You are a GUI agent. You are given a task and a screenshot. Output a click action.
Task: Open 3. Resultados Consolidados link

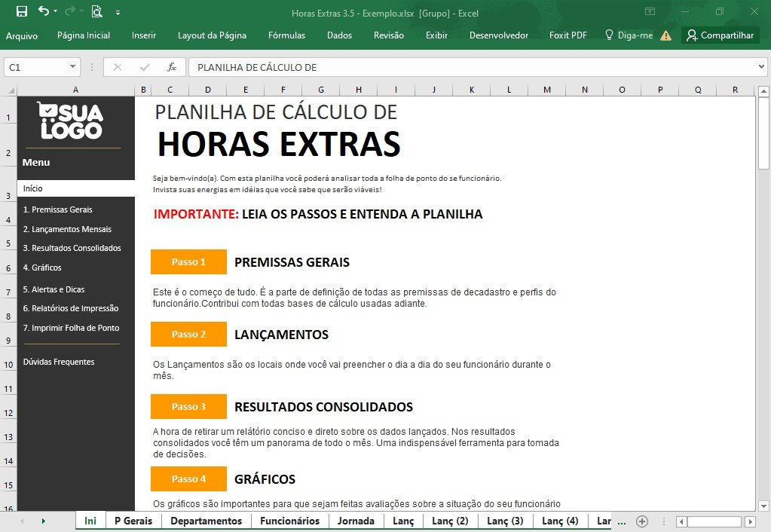72,249
